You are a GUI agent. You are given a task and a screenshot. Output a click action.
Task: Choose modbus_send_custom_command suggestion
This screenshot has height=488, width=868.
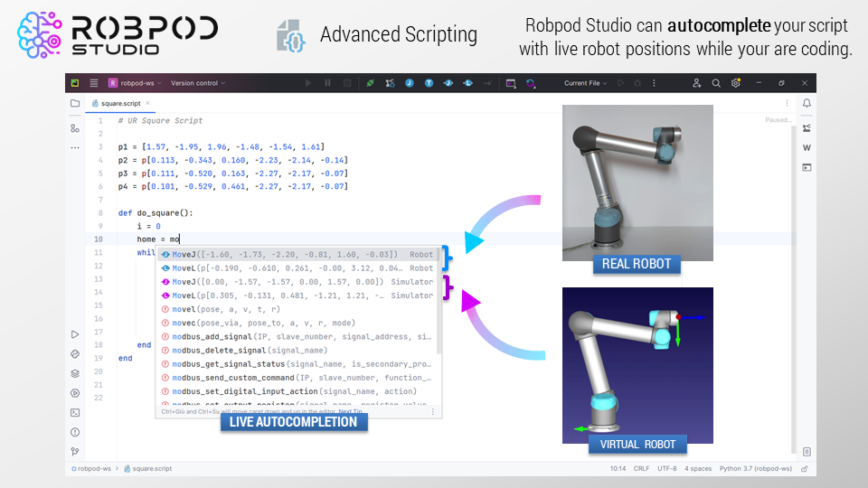(x=297, y=378)
